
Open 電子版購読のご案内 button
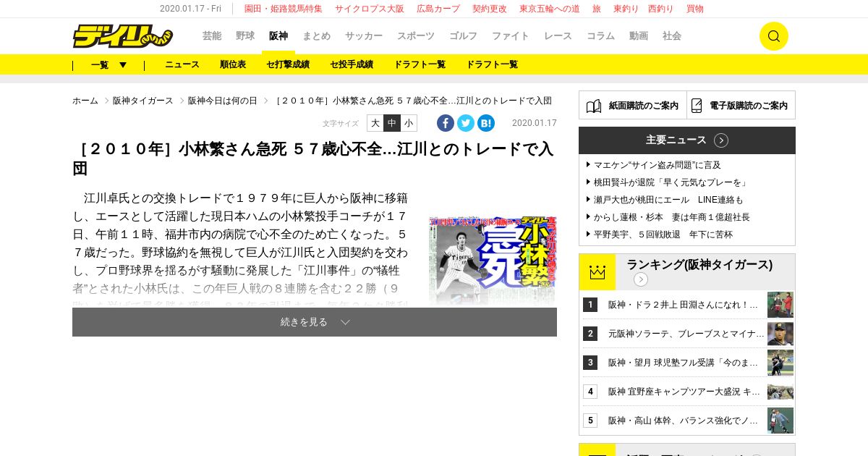pos(741,105)
